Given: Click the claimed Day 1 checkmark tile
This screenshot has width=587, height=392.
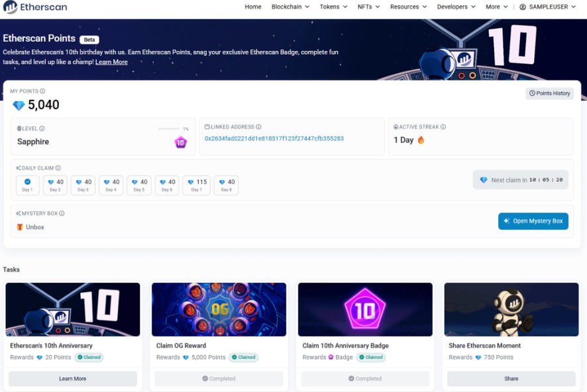Looking at the screenshot, I should tap(27, 185).
